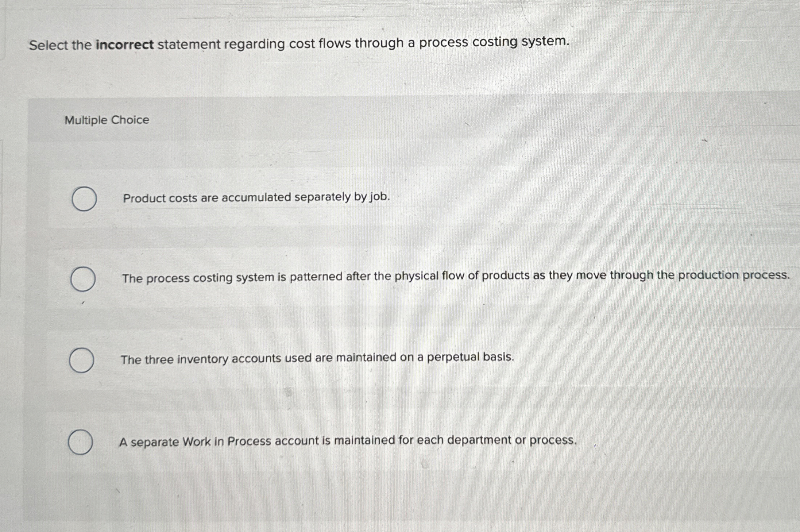Click the 'Multiple Choice' label
800x532 pixels.
(x=106, y=120)
